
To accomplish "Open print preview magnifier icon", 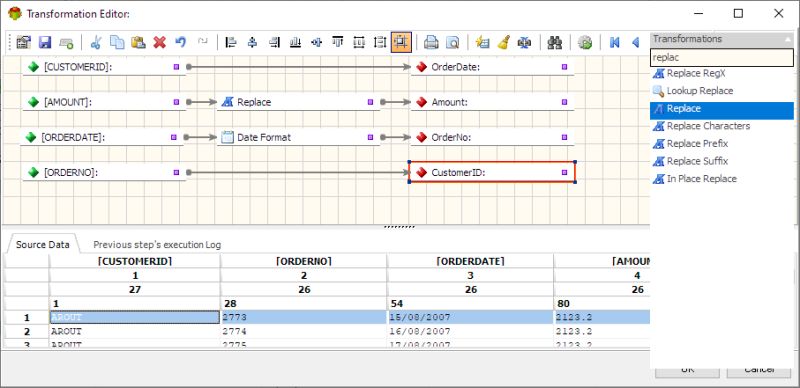I will 453,42.
